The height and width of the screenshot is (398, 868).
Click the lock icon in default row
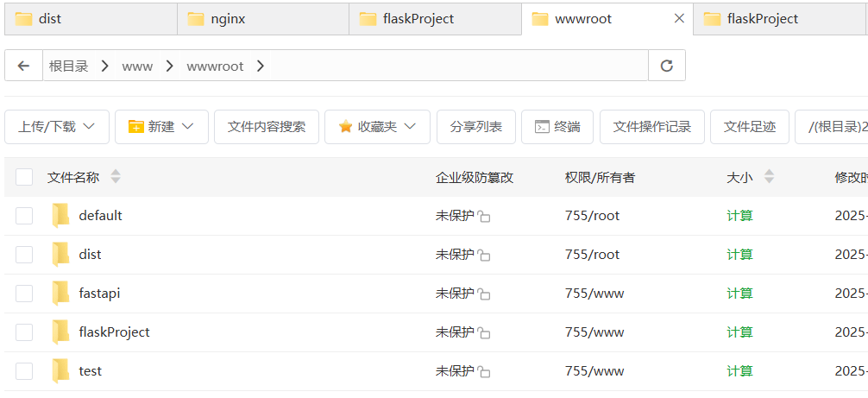click(484, 217)
